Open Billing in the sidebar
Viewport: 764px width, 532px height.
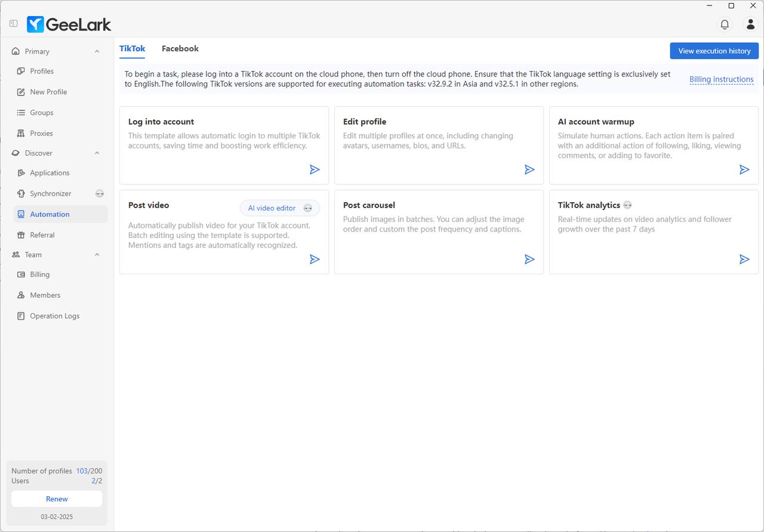click(x=60, y=274)
